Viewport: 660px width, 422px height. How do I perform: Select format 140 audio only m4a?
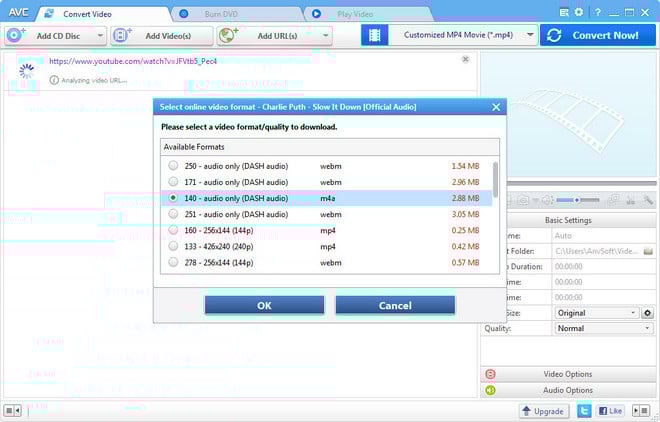(x=326, y=198)
